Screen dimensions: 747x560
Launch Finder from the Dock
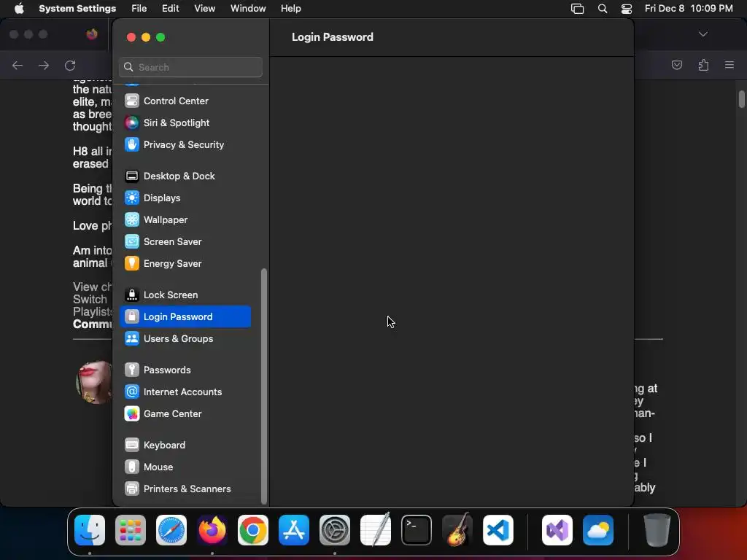tap(90, 530)
